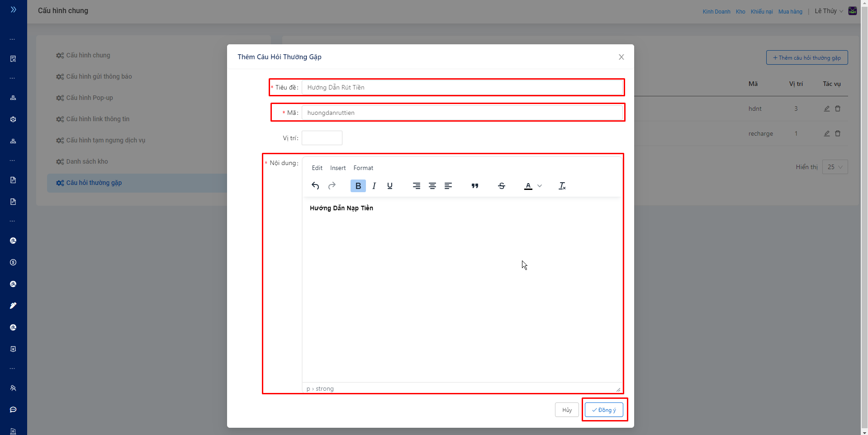Toggle italic text formatting

tap(374, 186)
